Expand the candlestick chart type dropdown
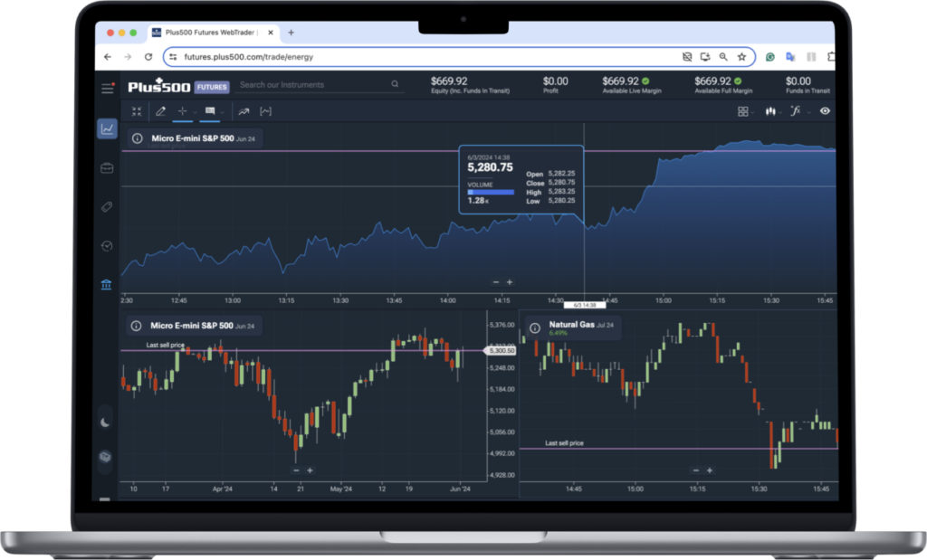 pos(782,112)
